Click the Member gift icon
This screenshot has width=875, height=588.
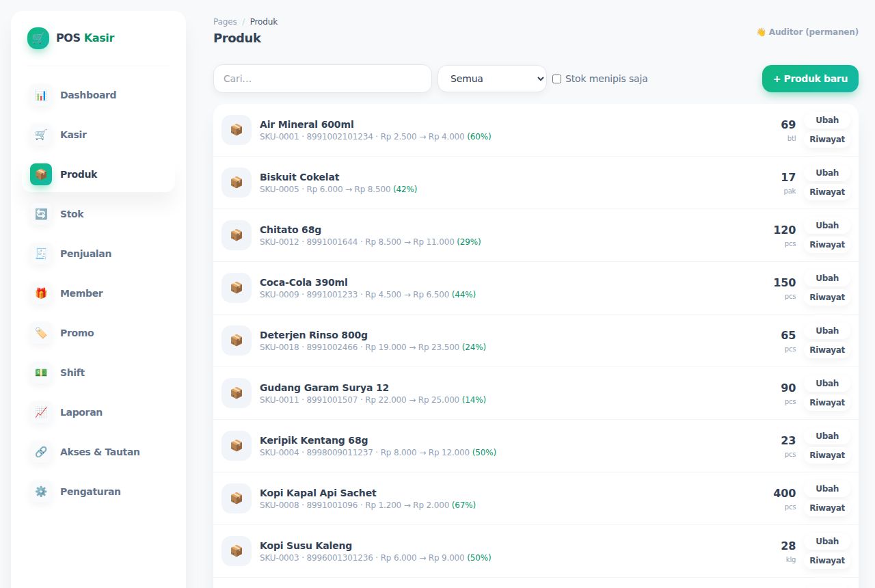coord(41,293)
